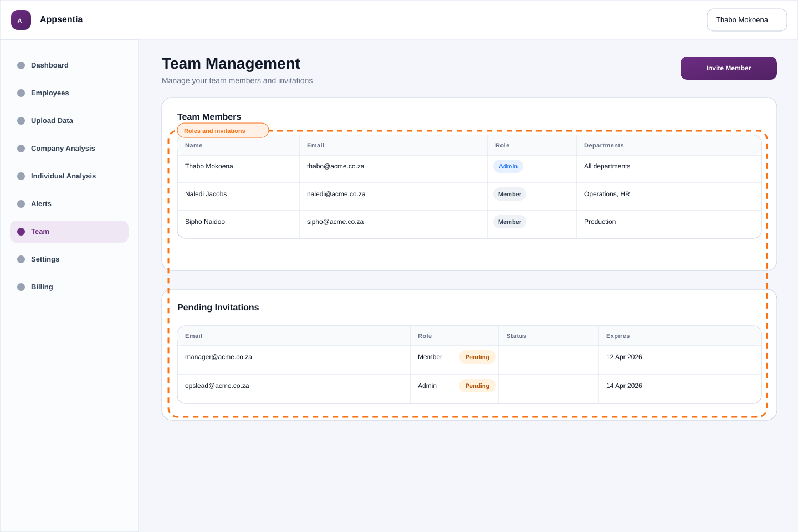Click the name Sipho Naidoo

tap(205, 222)
